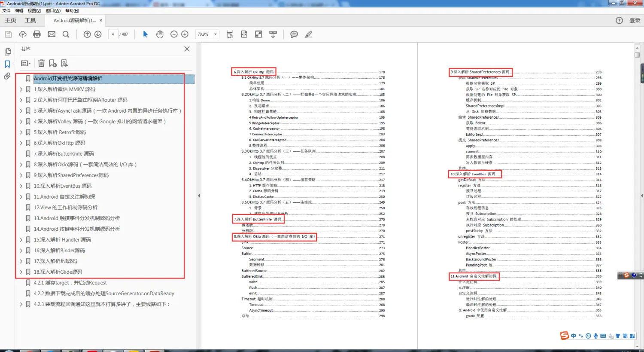Screen dimensions: 644x352
Task: Open the help question mark icon
Action: pyautogui.click(x=619, y=20)
